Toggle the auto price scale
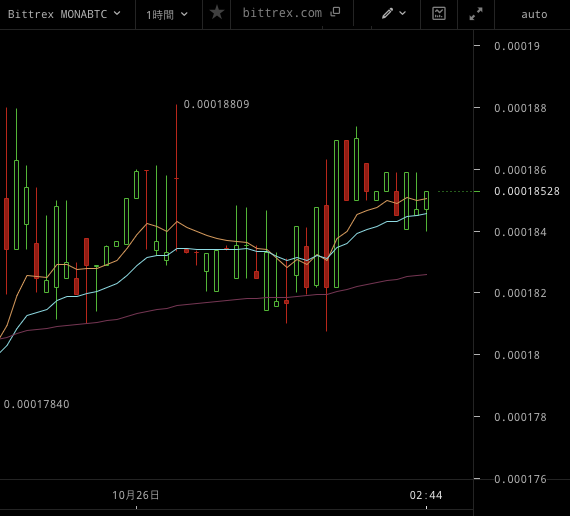This screenshot has width=570, height=516. click(x=534, y=15)
